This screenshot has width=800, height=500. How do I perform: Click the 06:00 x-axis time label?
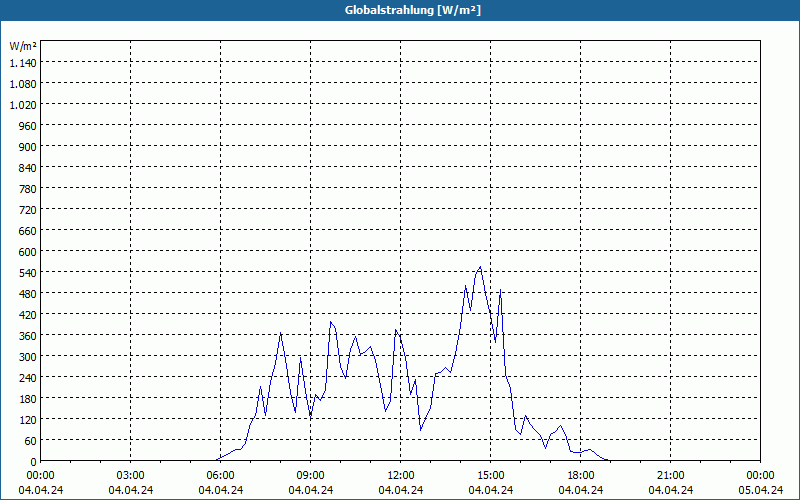(x=220, y=476)
